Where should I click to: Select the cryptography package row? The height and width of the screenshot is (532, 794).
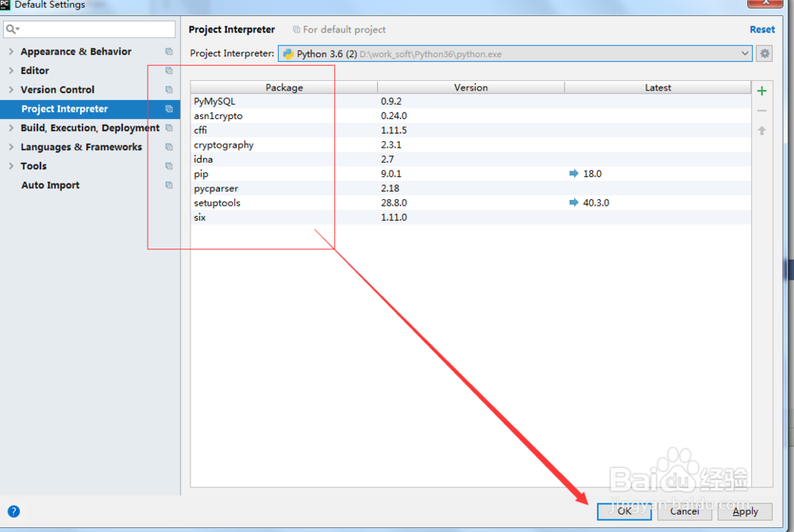click(x=471, y=145)
